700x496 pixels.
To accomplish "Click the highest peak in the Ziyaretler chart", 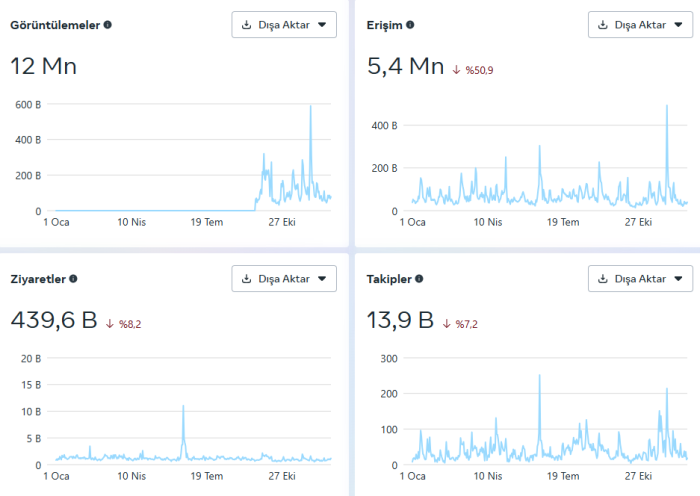I will click(183, 407).
